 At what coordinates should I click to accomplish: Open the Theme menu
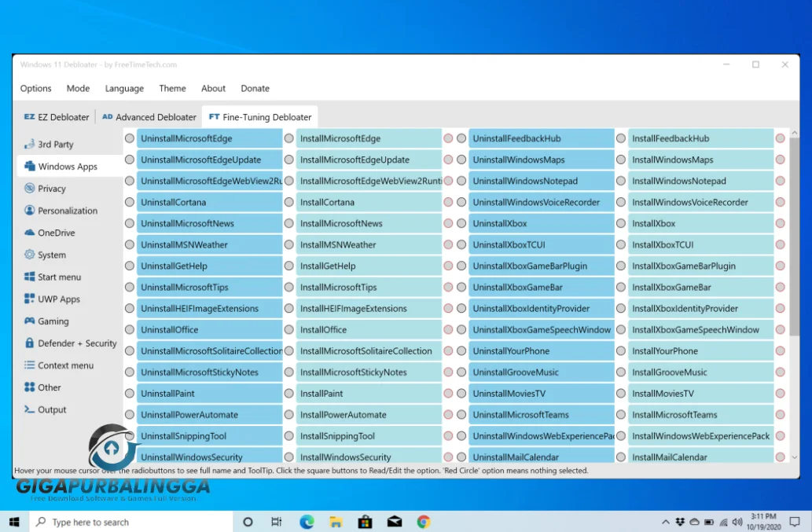172,88
